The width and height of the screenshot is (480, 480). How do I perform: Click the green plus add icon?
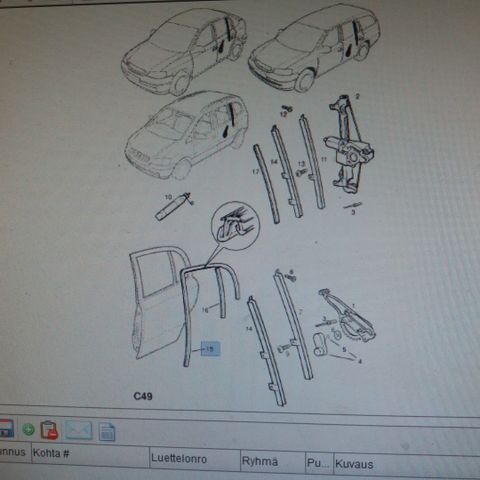point(28,429)
